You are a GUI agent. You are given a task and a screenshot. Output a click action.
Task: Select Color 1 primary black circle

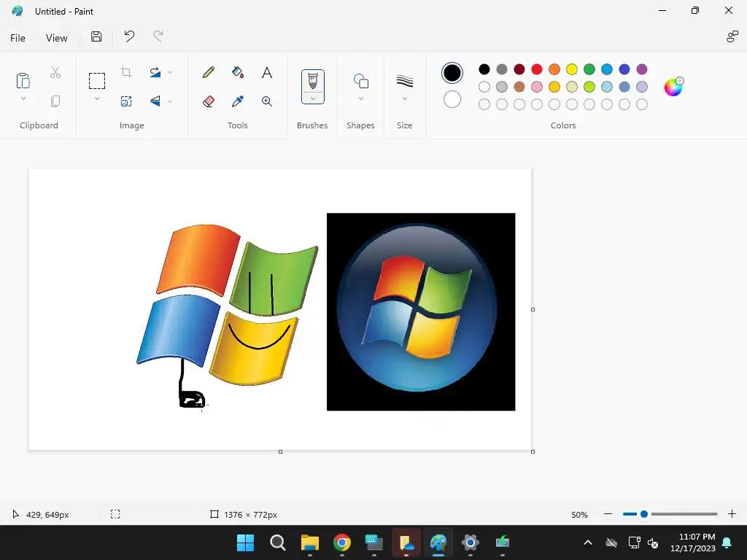[x=452, y=73]
